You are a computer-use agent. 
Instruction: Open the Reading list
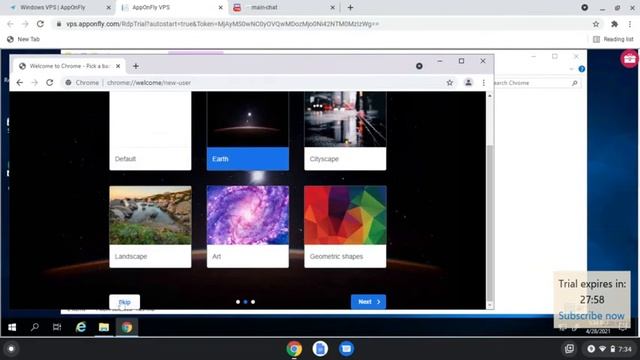click(613, 39)
